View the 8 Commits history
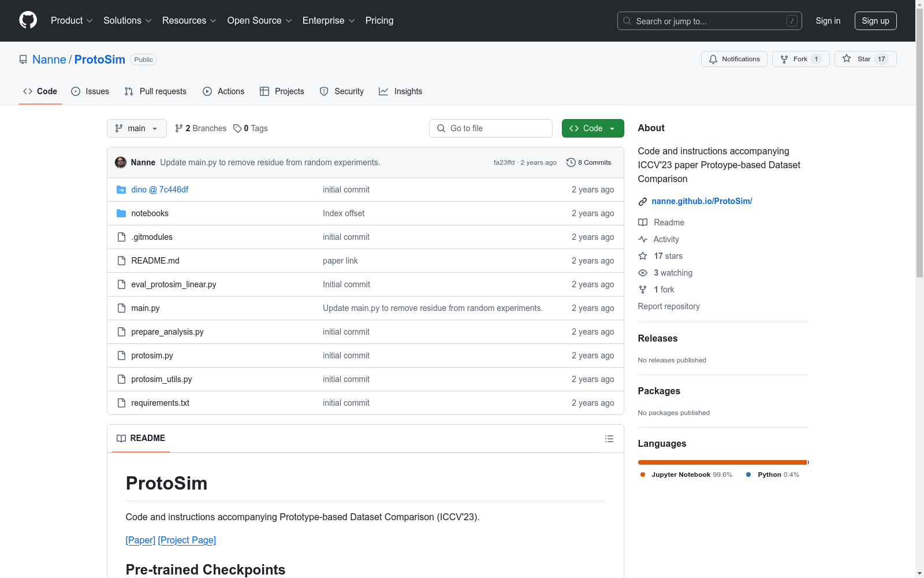Screen dimensions: 924x578 tap(589, 162)
